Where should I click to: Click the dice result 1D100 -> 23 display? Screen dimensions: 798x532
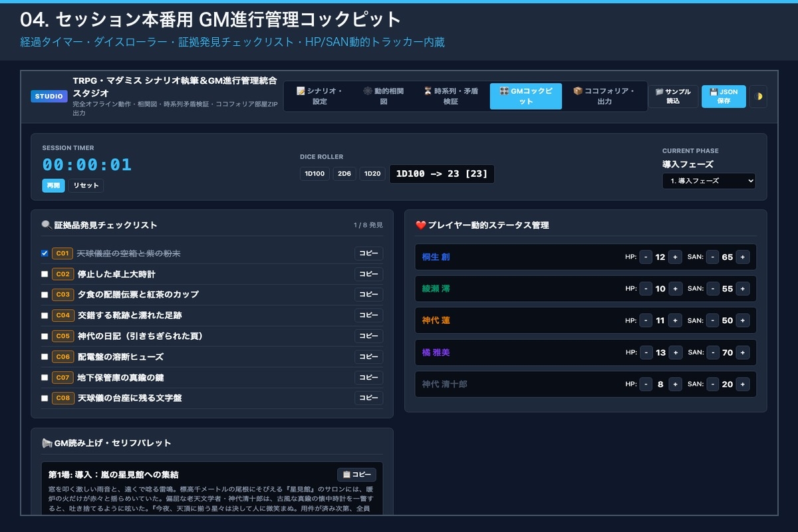click(442, 174)
